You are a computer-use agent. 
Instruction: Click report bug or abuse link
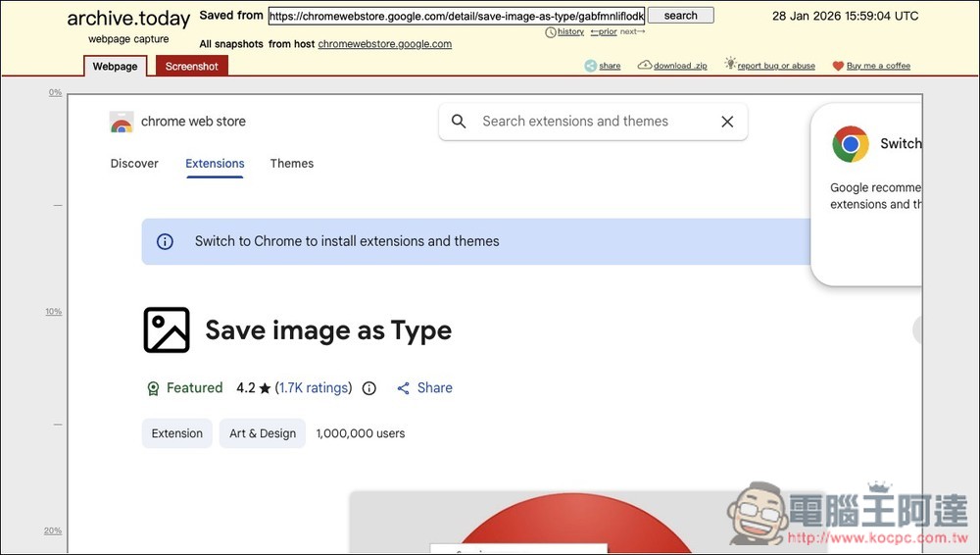click(x=776, y=66)
